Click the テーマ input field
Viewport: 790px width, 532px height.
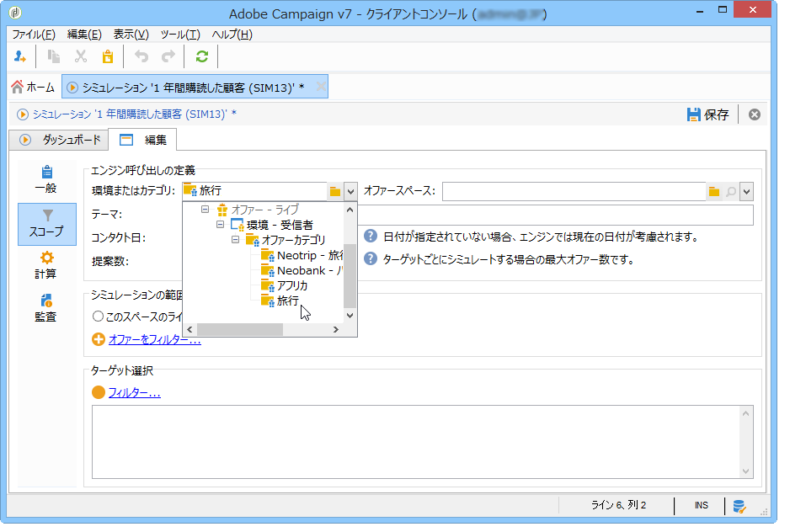555,215
